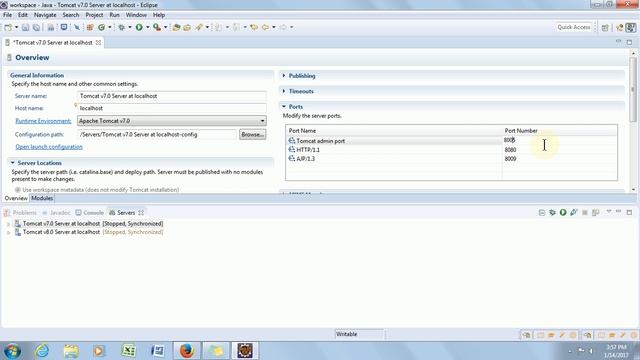Click the Print toolbar icon
This screenshot has height=360, width=640.
[51, 27]
